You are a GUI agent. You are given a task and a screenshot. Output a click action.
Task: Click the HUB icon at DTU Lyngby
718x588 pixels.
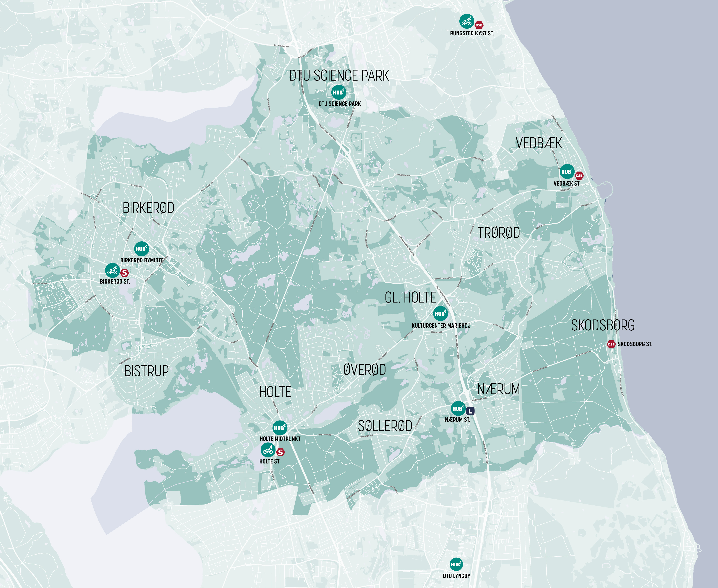pos(456,564)
